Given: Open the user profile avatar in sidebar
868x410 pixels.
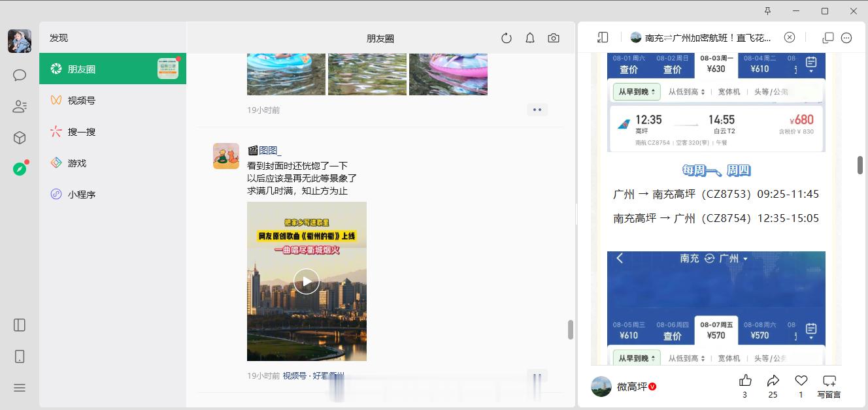Looking at the screenshot, I should [x=20, y=41].
